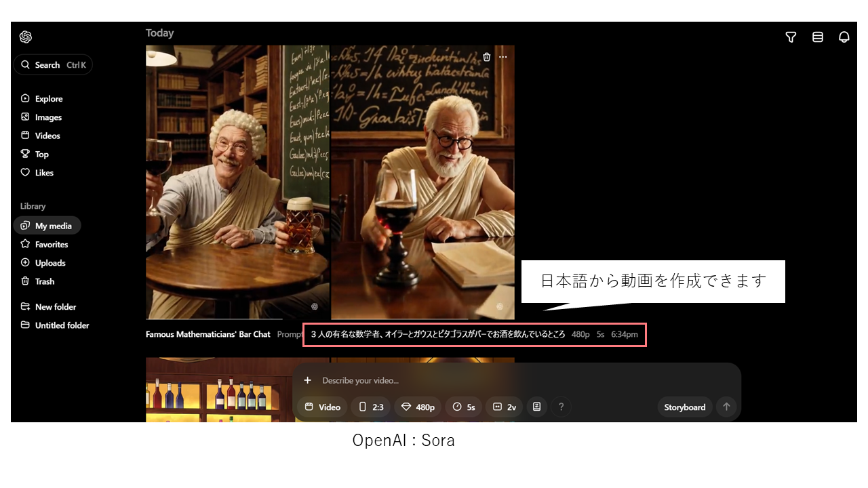Viewport: 868px width, 488px height.
Task: Go to Explore in the sidebar
Action: pyautogui.click(x=48, y=99)
